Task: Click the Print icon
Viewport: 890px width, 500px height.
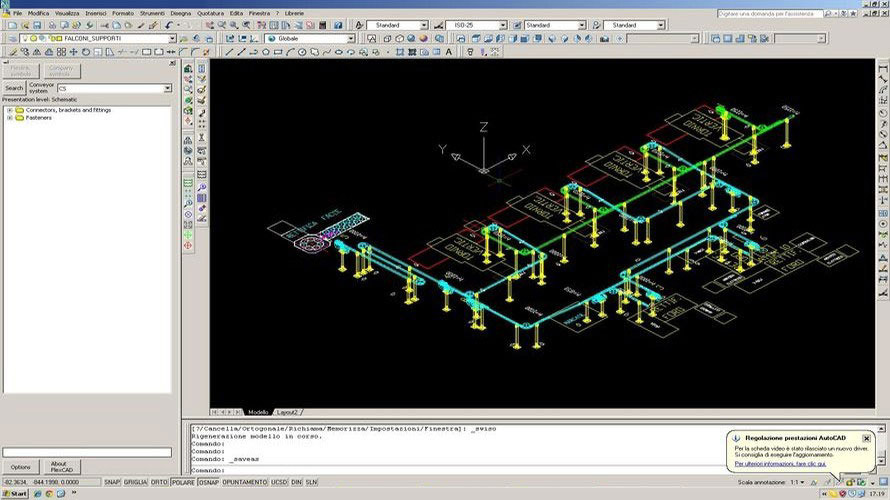Action: pos(52,26)
